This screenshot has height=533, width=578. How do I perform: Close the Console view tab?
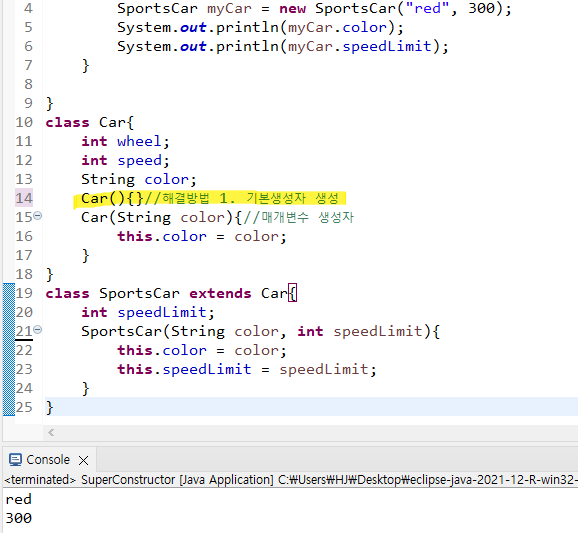84,460
